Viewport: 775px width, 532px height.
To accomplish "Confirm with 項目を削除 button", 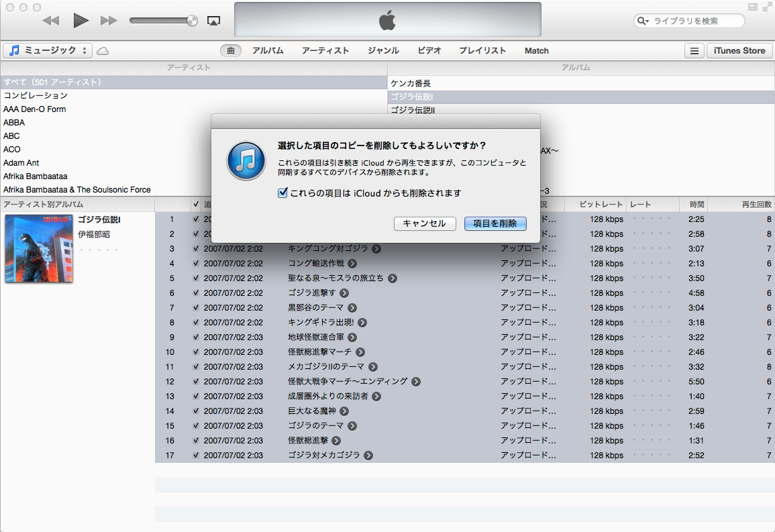I will point(495,223).
